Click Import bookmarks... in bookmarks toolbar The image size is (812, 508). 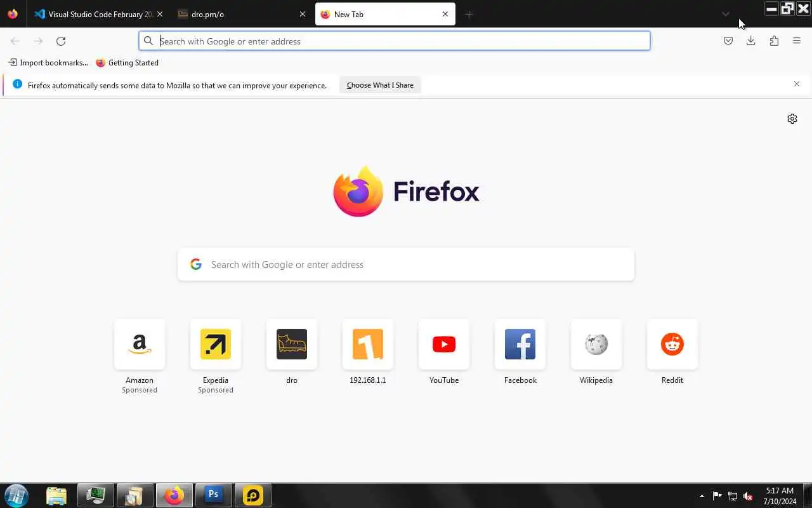pos(48,62)
